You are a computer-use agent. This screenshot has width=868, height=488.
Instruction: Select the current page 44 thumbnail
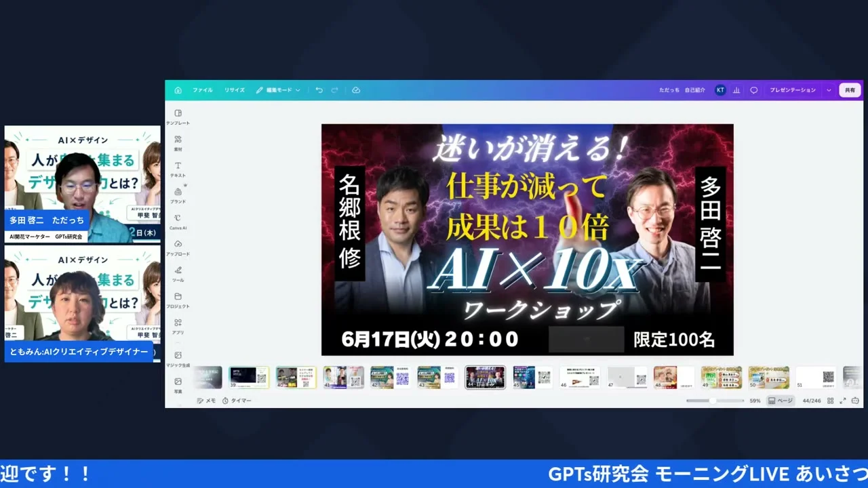[485, 378]
